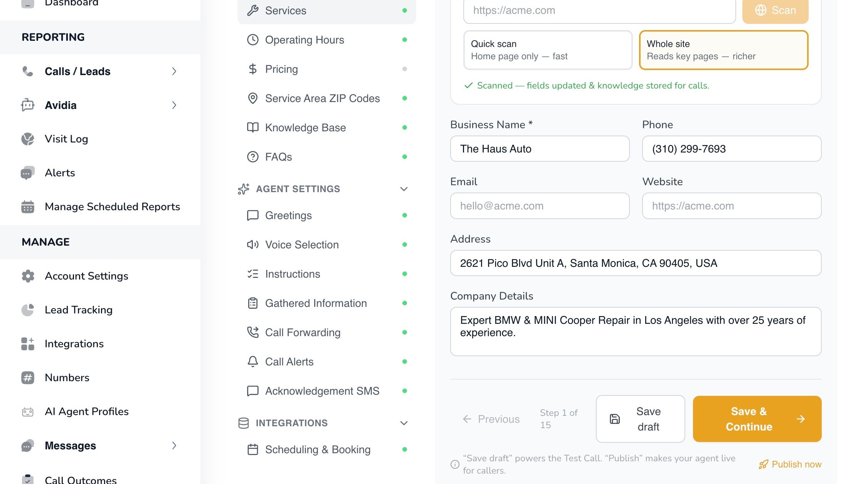This screenshot has height=484, width=868.
Task: Click Save & Continue button
Action: tap(757, 419)
